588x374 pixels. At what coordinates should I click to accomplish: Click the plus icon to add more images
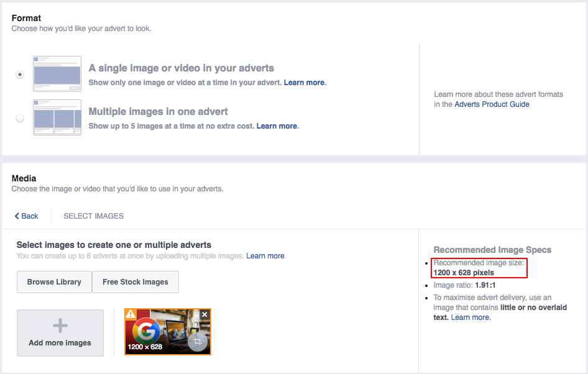pos(60,326)
